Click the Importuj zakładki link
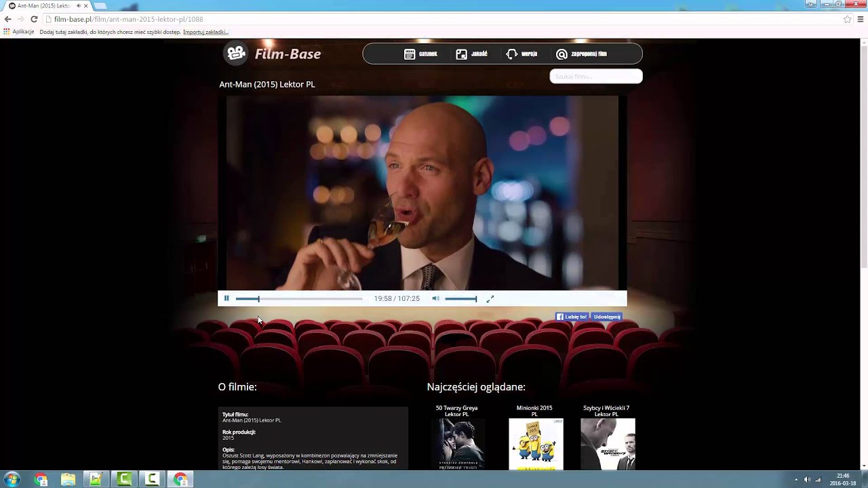This screenshot has height=488, width=868. [x=205, y=32]
